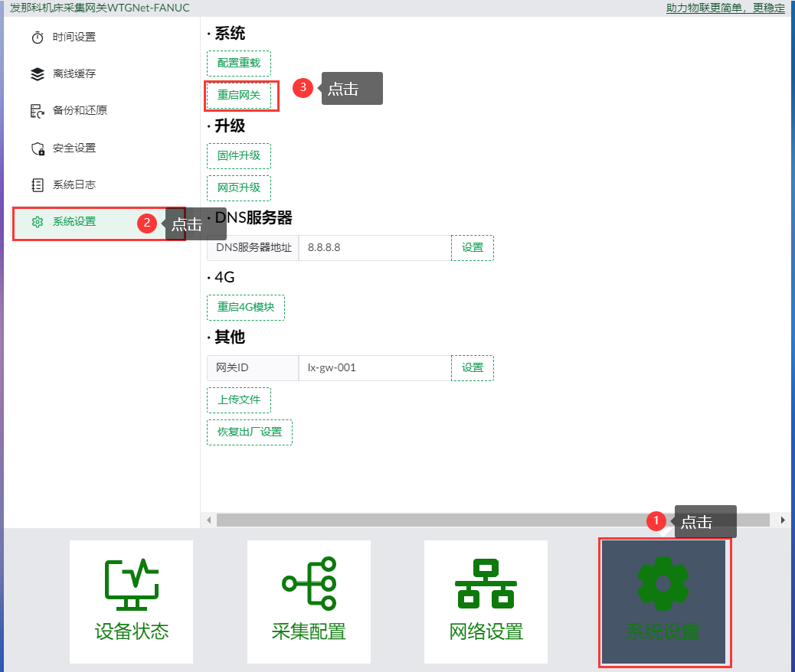The width and height of the screenshot is (795, 672).
Task: Click the 设备状态 tile label
Action: [132, 632]
